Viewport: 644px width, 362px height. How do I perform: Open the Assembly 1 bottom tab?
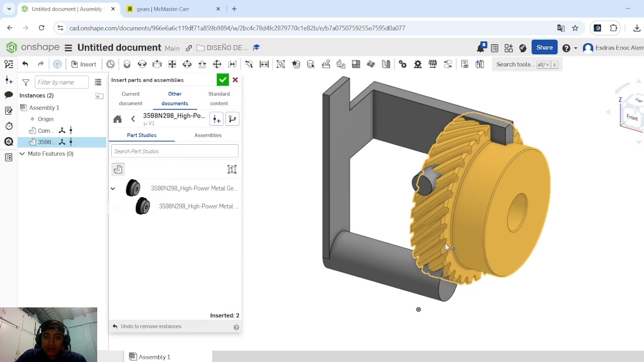[x=150, y=357]
